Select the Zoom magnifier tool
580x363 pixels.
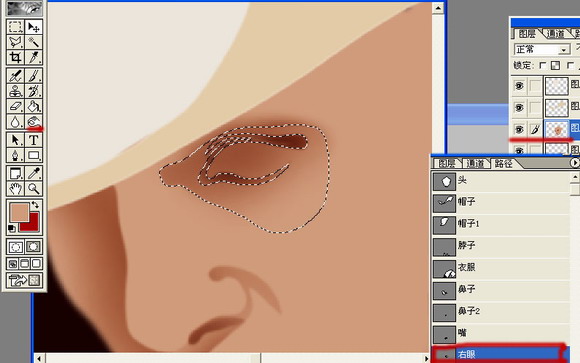coord(34,188)
